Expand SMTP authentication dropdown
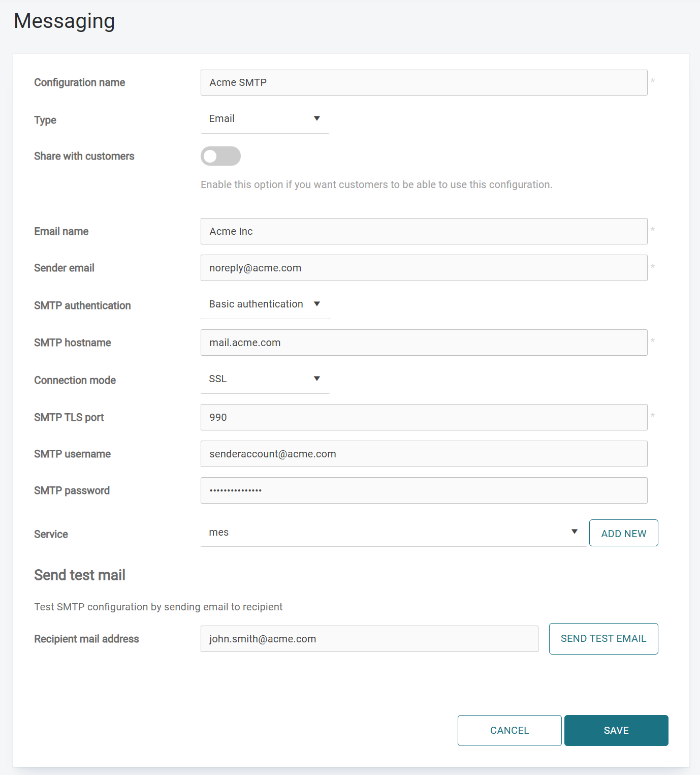Image resolution: width=700 pixels, height=775 pixels. click(264, 304)
